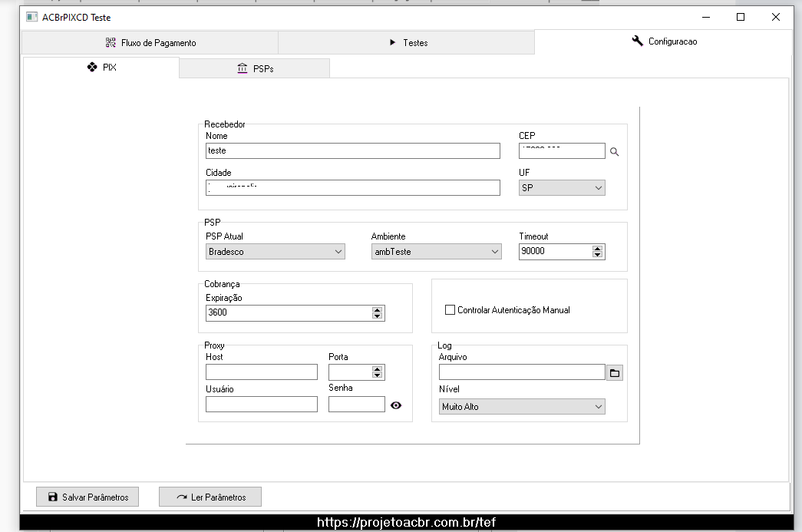Minimize the ACBrPIXCD Teste window
The height and width of the screenshot is (532, 802).
[x=706, y=17]
